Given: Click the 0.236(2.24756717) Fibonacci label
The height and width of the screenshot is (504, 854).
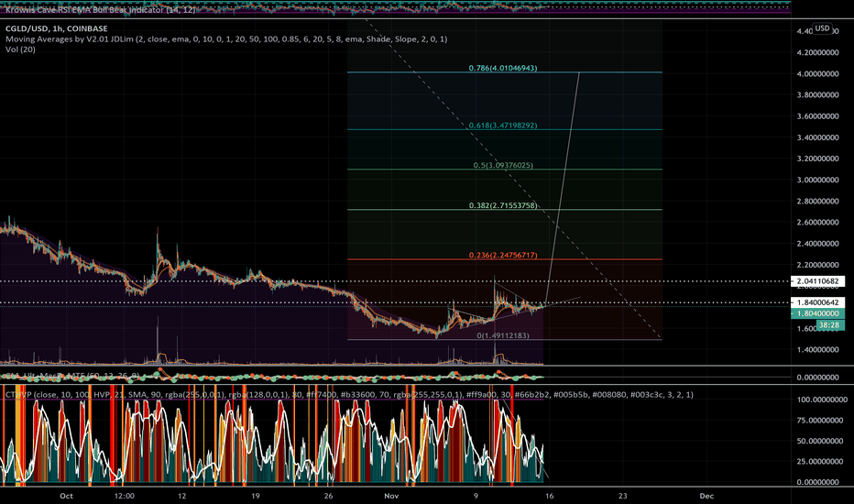Looking at the screenshot, I should click(503, 255).
